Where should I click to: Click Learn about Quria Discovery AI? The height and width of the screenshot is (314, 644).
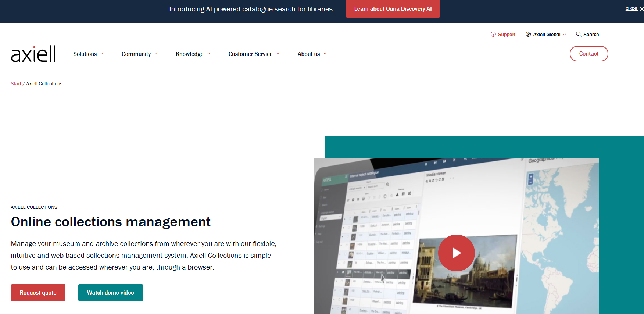click(393, 9)
